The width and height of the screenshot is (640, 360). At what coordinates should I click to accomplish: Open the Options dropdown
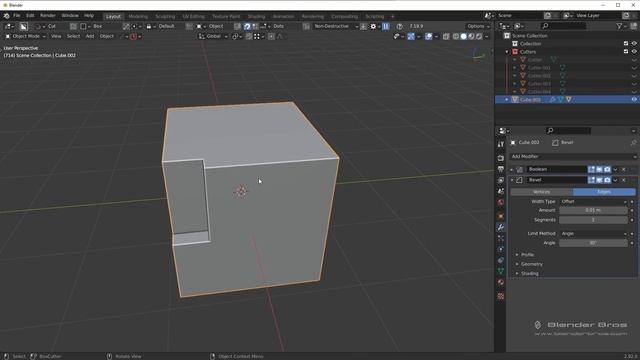pyautogui.click(x=478, y=26)
